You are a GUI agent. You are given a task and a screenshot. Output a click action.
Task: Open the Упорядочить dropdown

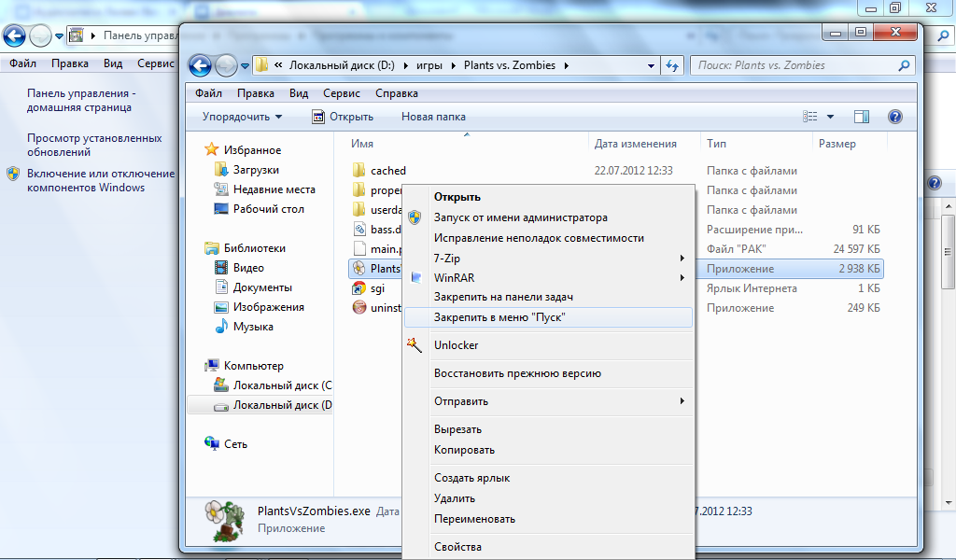coord(242,117)
